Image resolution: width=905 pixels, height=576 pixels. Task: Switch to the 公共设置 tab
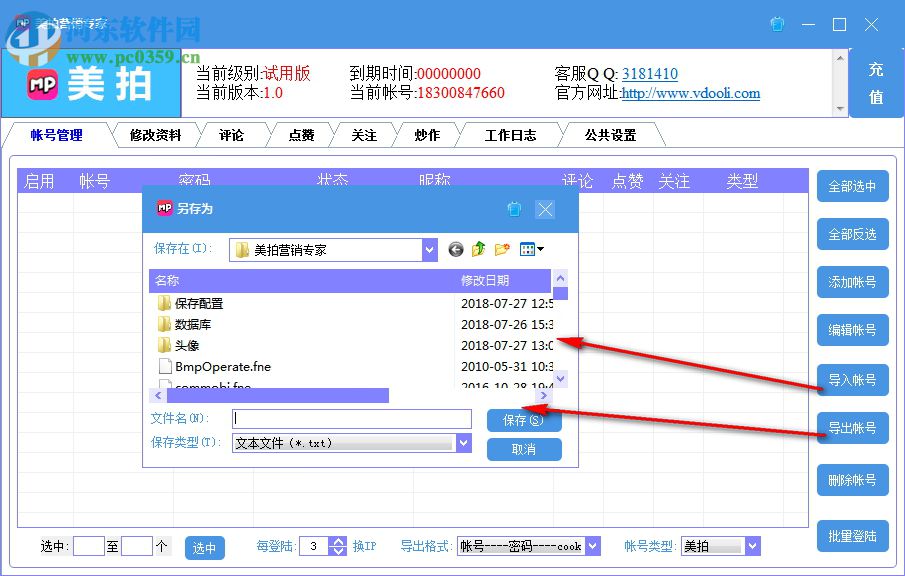611,134
